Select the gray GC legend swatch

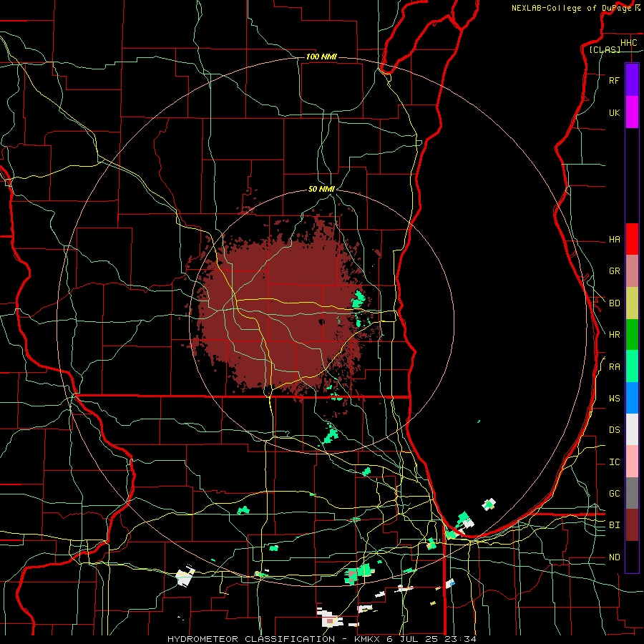pos(632,493)
